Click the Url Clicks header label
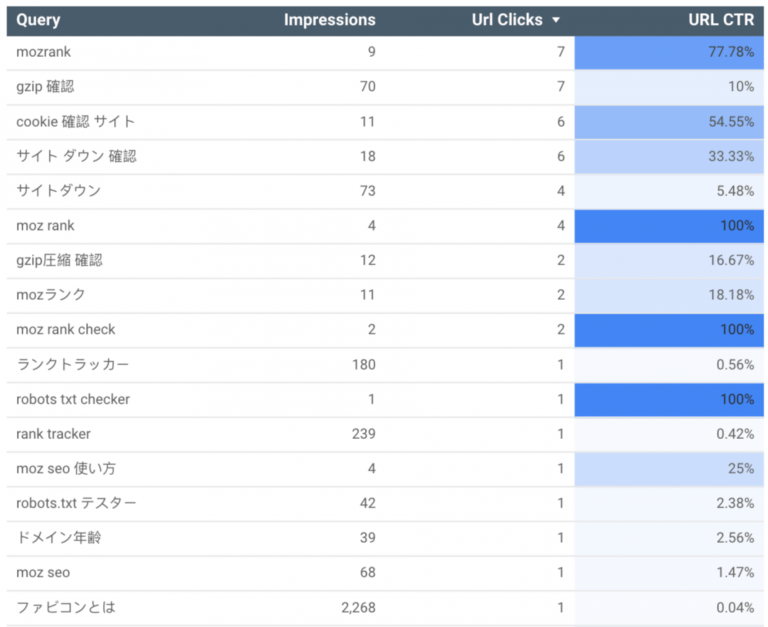Viewport: 768px width, 627px height. pyautogui.click(x=507, y=20)
